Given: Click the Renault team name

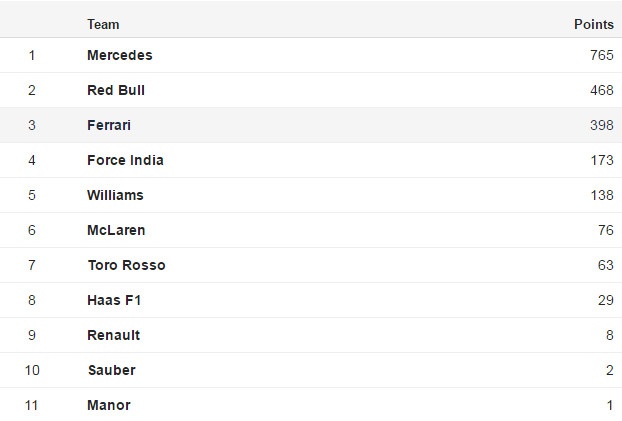Looking at the screenshot, I should (114, 335).
